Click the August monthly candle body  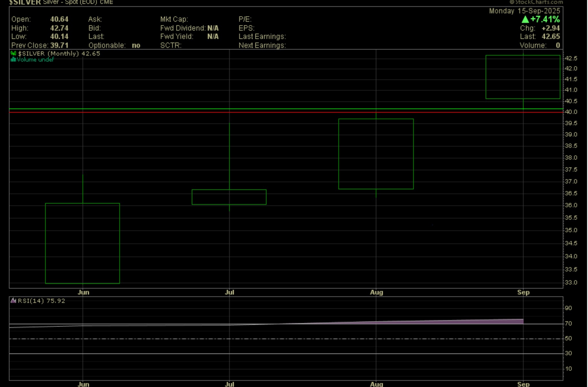click(376, 154)
